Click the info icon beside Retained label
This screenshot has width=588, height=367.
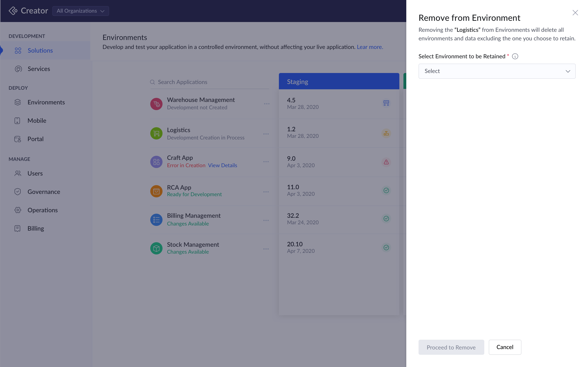point(515,56)
